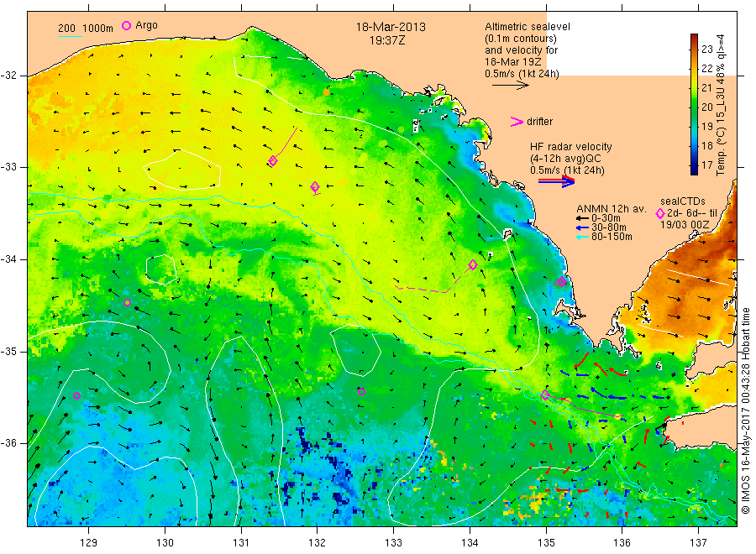The width and height of the screenshot is (756, 554).
Task: Click the 129 longitude axis label
Action: click(x=89, y=543)
